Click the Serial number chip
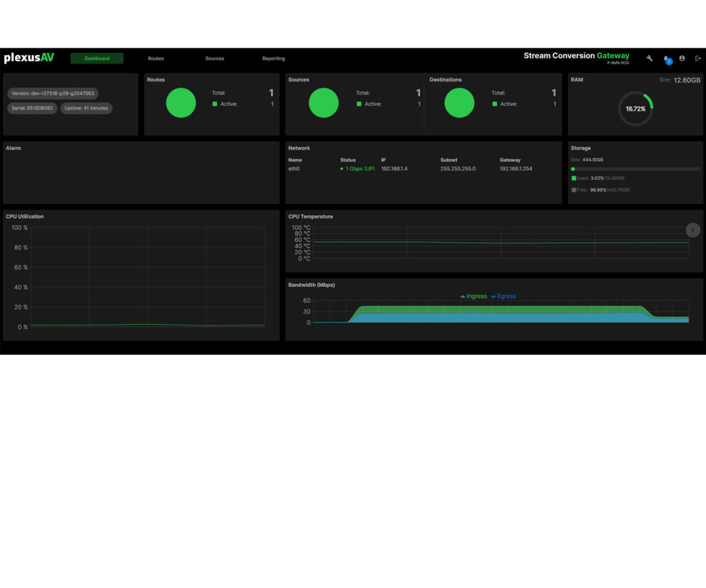The image size is (706, 588). 32,108
